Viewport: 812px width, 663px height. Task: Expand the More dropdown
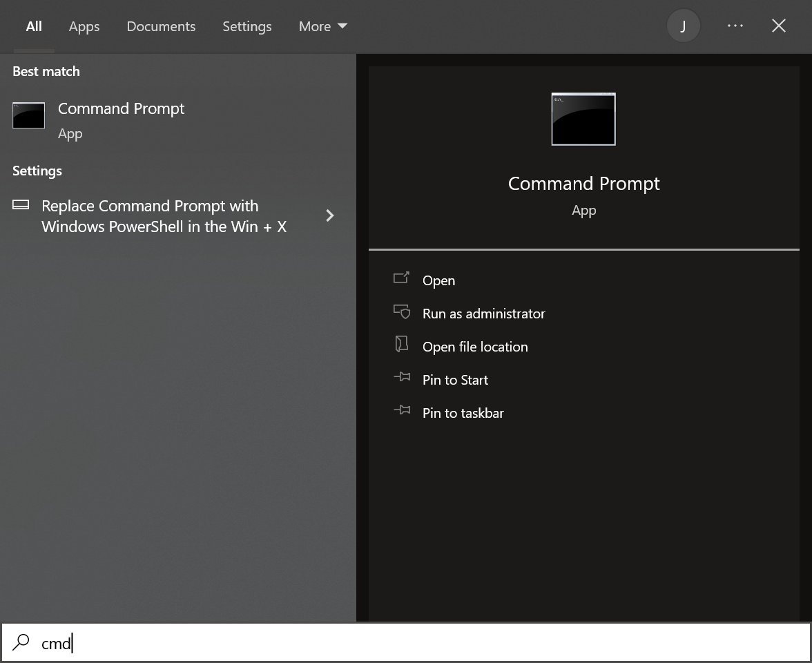click(x=322, y=26)
